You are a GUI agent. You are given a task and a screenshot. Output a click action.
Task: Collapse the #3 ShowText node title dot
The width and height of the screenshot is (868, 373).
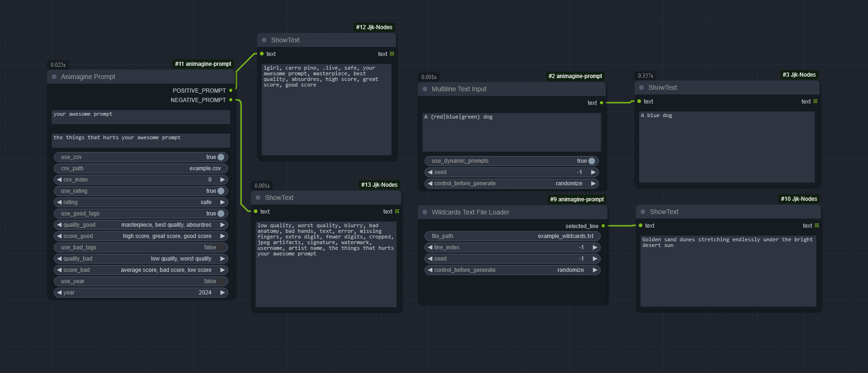click(641, 87)
